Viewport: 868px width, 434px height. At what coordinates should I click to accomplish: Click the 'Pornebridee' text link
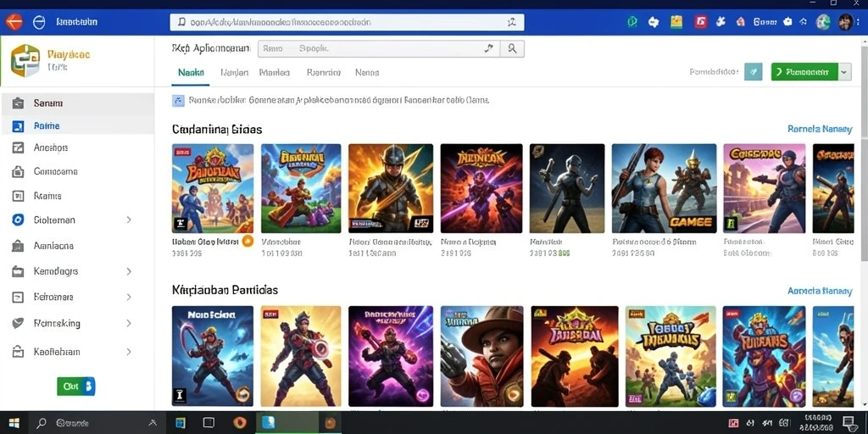pos(714,72)
